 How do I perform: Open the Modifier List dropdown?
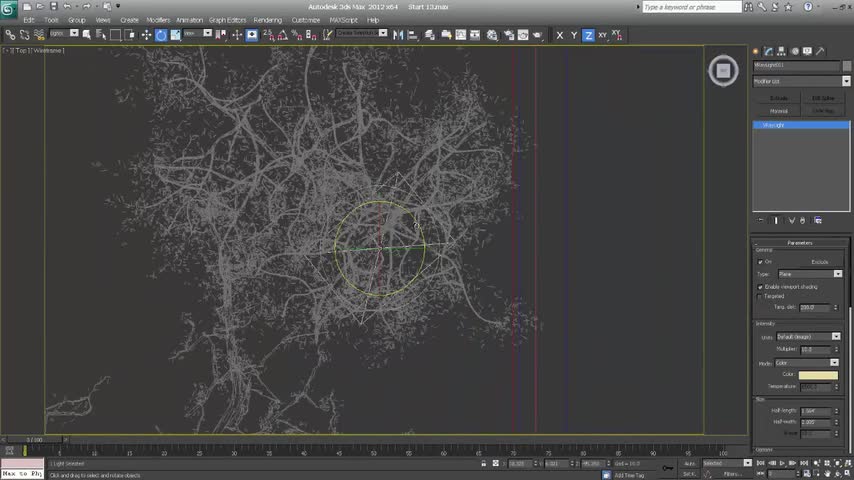(x=800, y=81)
